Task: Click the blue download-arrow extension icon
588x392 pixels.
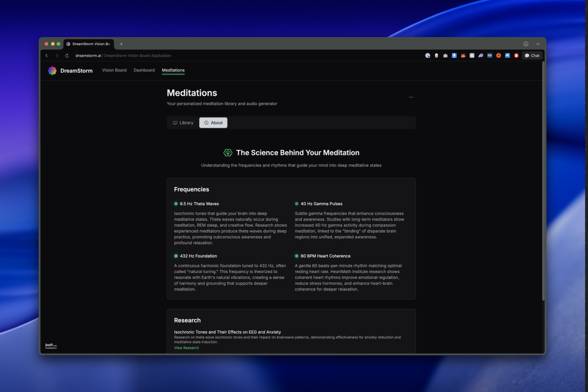Action: click(x=454, y=55)
